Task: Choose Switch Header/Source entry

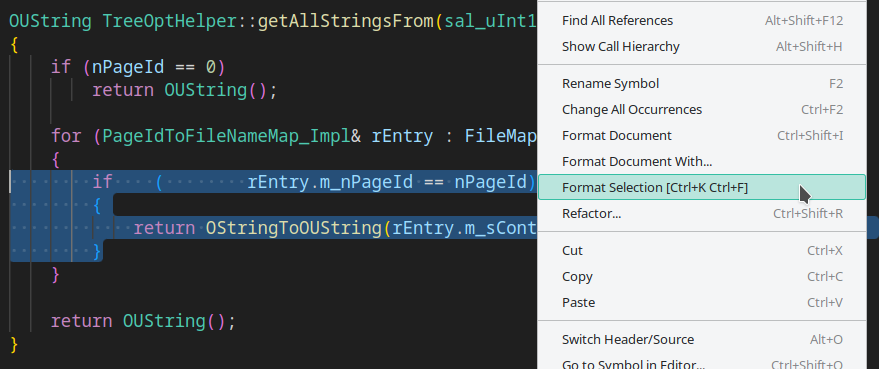Action: tap(702, 339)
